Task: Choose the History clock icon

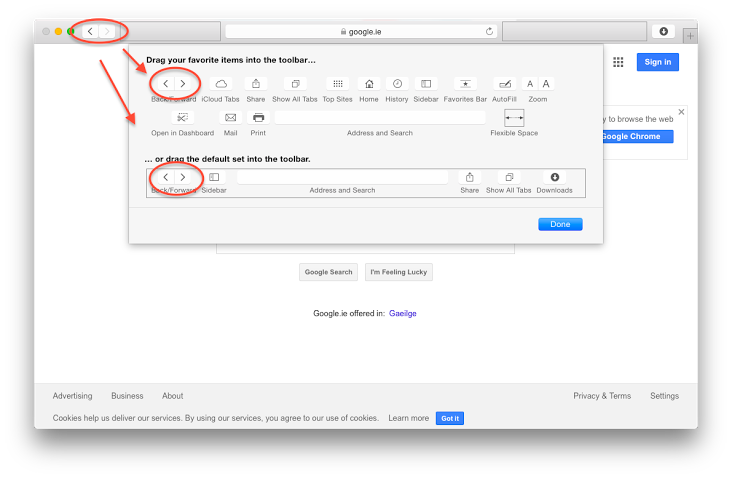Action: tap(397, 84)
